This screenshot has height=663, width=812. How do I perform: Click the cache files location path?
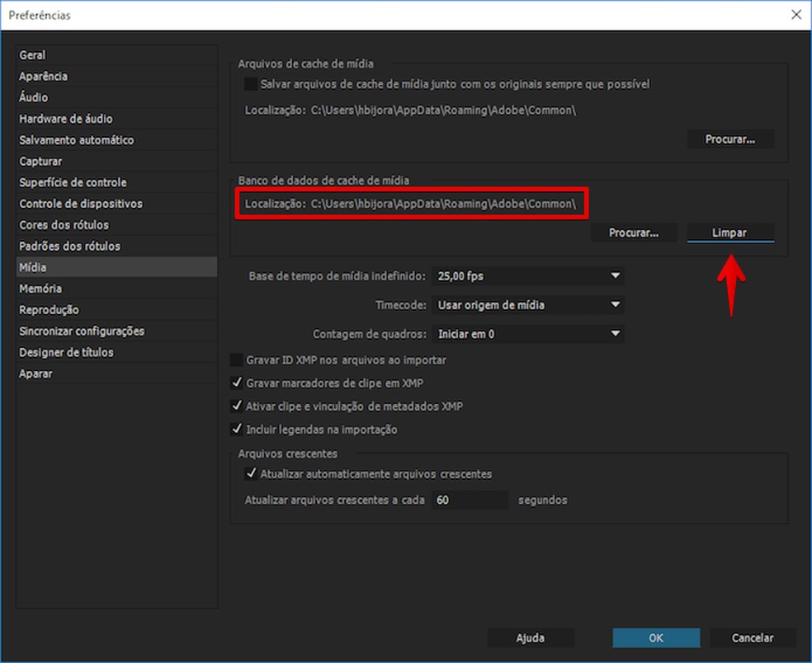pyautogui.click(x=443, y=110)
